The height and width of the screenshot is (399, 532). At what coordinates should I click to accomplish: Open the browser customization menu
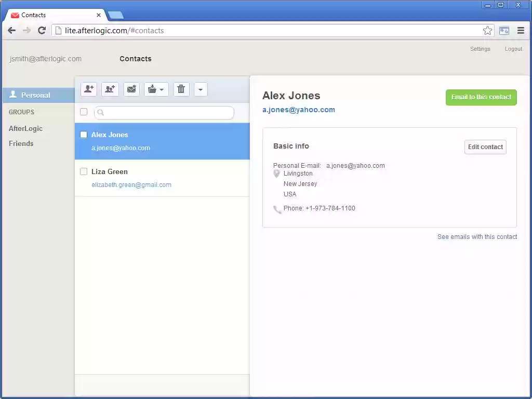[521, 30]
